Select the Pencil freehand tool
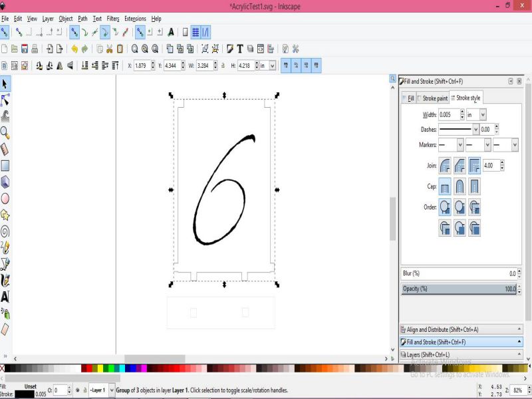This screenshot has height=399, width=532. click(x=5, y=247)
